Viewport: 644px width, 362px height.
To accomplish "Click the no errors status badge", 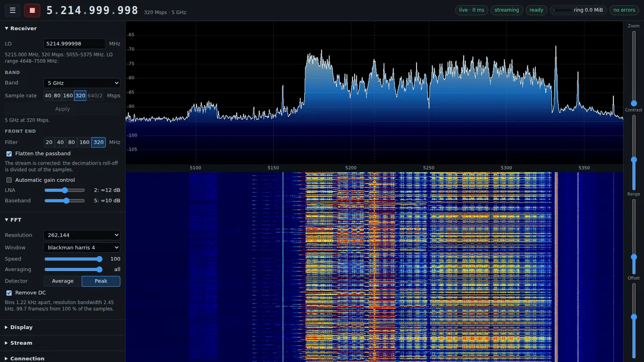I will coord(624,10).
